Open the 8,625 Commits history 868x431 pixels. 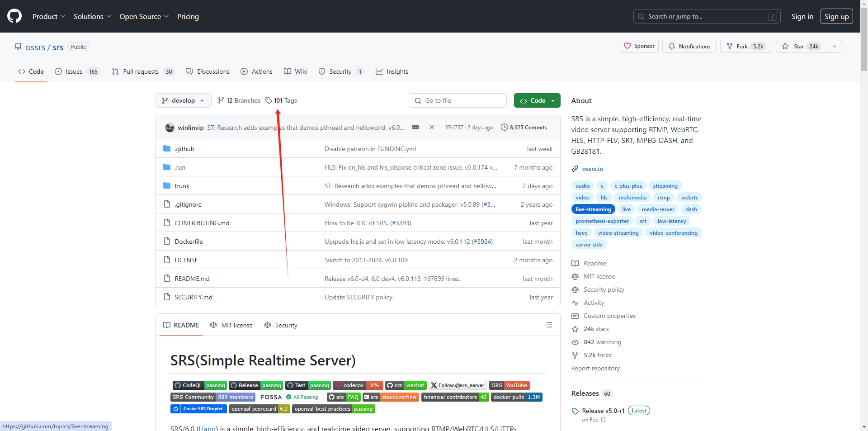(x=524, y=128)
